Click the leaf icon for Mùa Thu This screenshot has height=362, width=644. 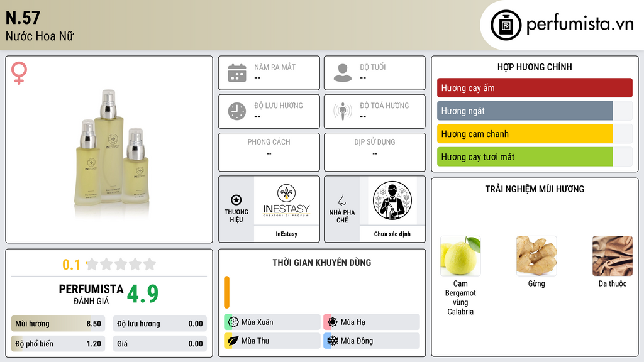click(x=233, y=341)
